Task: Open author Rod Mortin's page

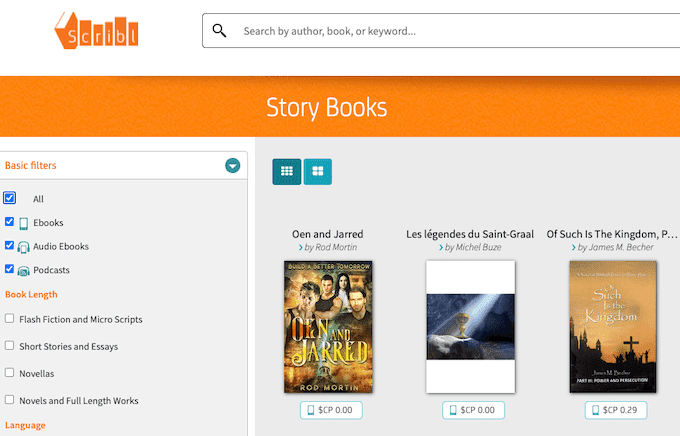Action: pos(331,247)
